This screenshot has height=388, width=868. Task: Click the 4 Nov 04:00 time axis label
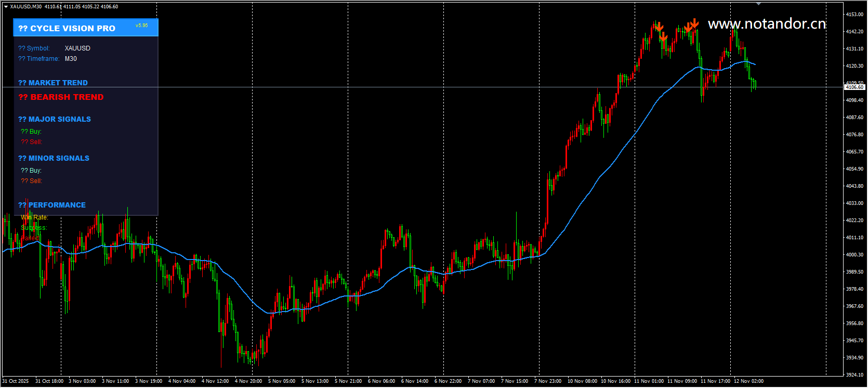(x=182, y=381)
